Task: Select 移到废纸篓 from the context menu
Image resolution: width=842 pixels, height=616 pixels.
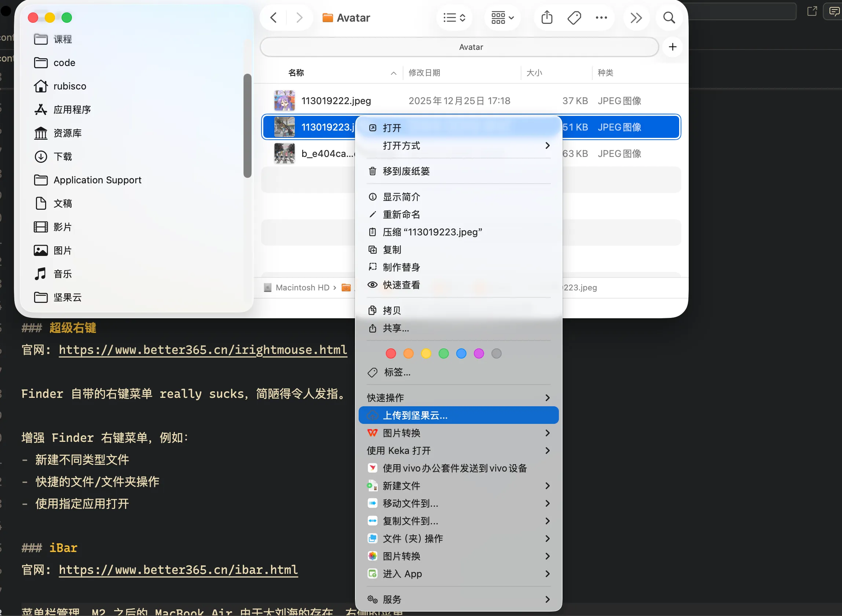Action: (406, 171)
